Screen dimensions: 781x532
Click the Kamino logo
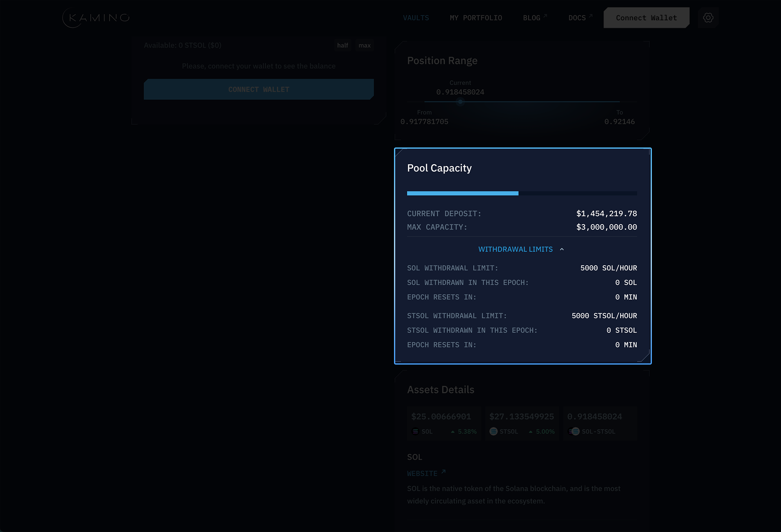pos(96,18)
